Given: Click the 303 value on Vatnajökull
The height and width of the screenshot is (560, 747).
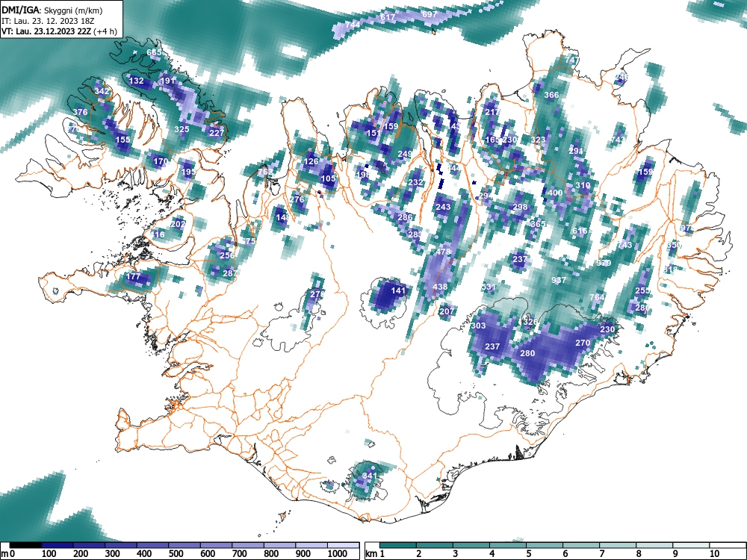Looking at the screenshot, I should pos(478,326).
